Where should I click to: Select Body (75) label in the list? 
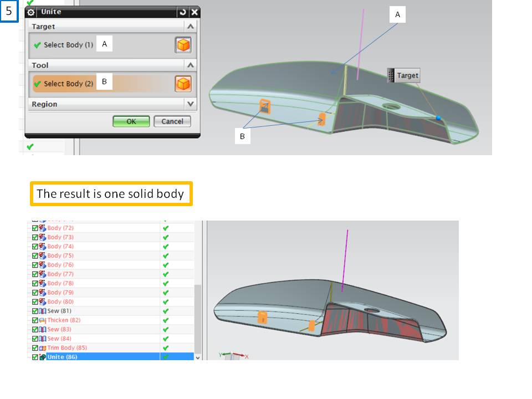(60, 256)
